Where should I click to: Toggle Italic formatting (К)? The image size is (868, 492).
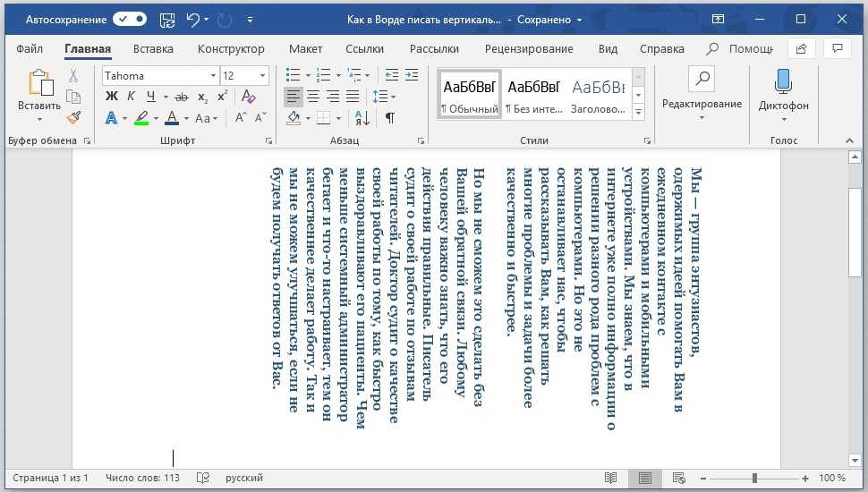[x=131, y=97]
